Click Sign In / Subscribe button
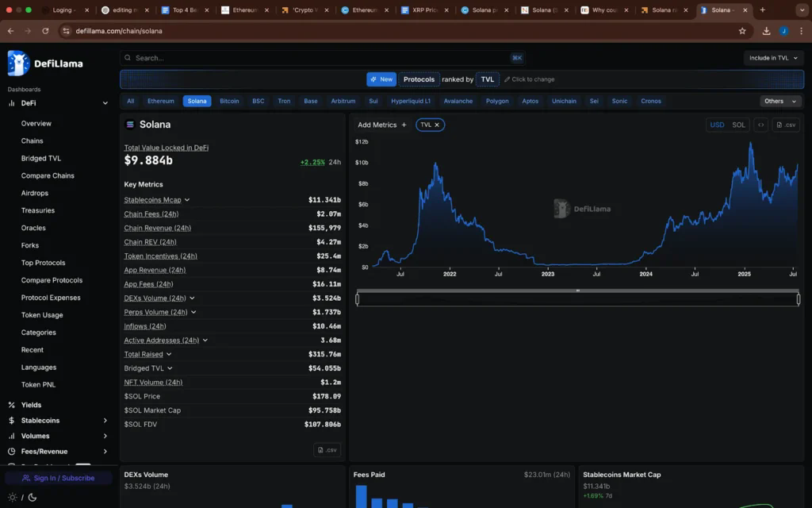The image size is (812, 508). pos(59,478)
